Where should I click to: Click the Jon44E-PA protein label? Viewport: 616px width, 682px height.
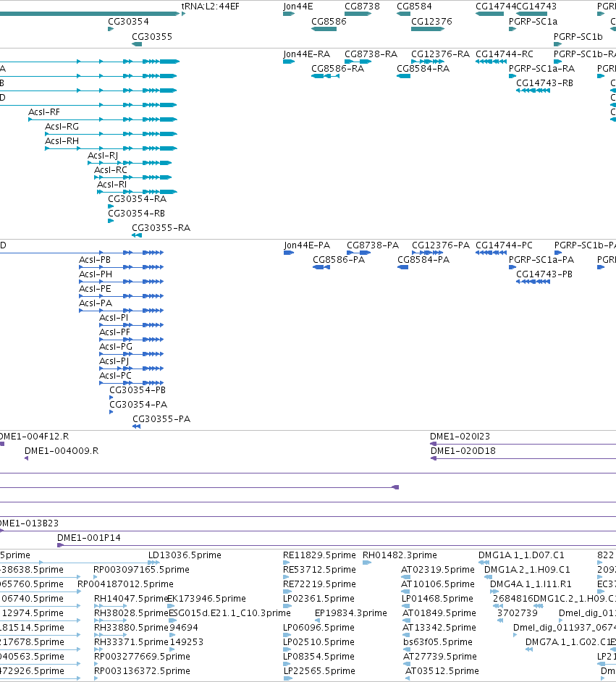[x=307, y=245]
